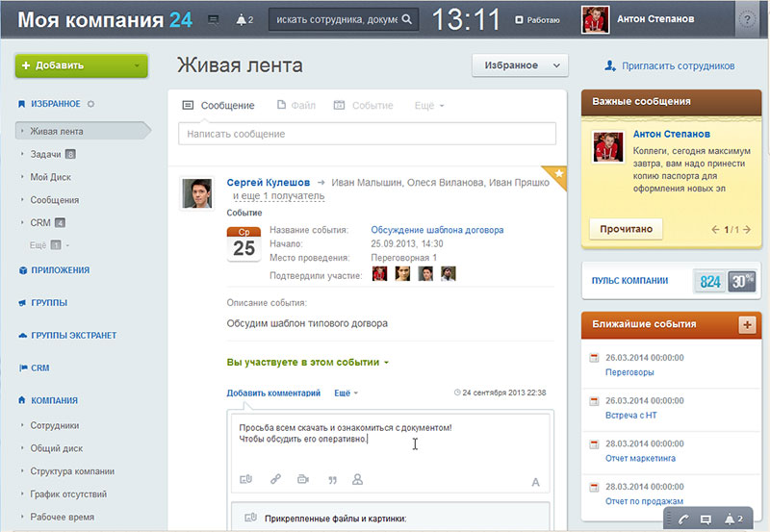Click the Написать сообщение input field

pos(367,134)
